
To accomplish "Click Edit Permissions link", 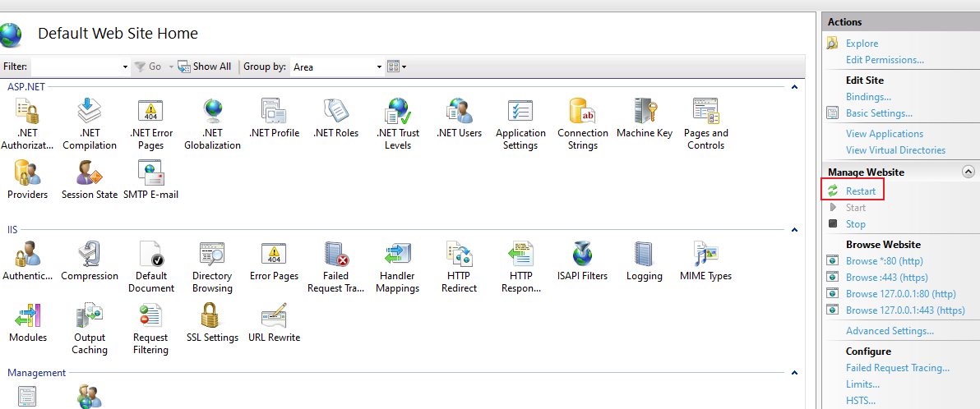I will 885,60.
